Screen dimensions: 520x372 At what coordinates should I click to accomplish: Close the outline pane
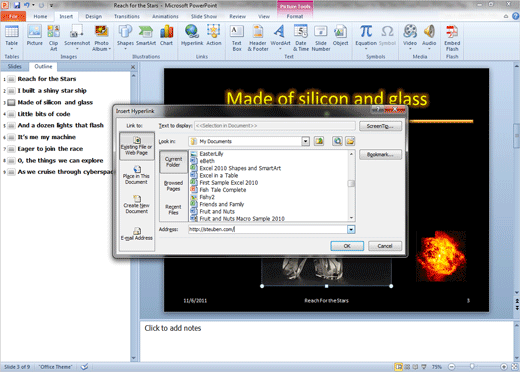point(133,67)
